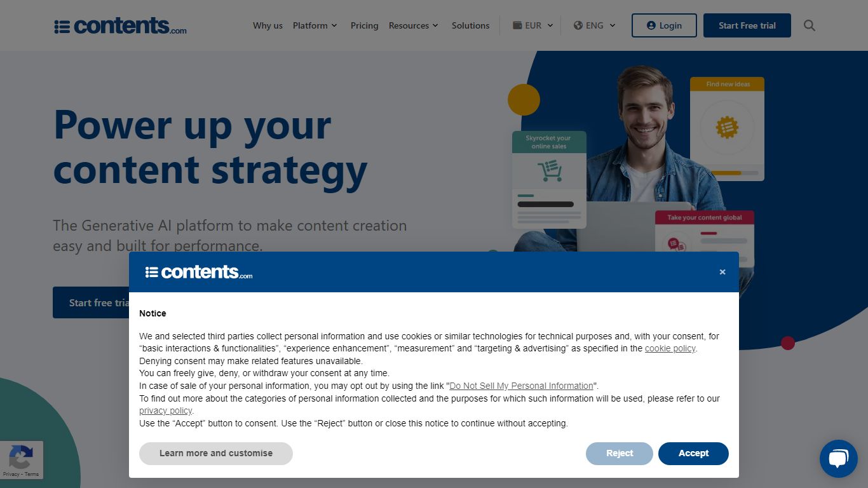Viewport: 868px width, 488px height.
Task: Open the Pricing page
Action: 364,26
